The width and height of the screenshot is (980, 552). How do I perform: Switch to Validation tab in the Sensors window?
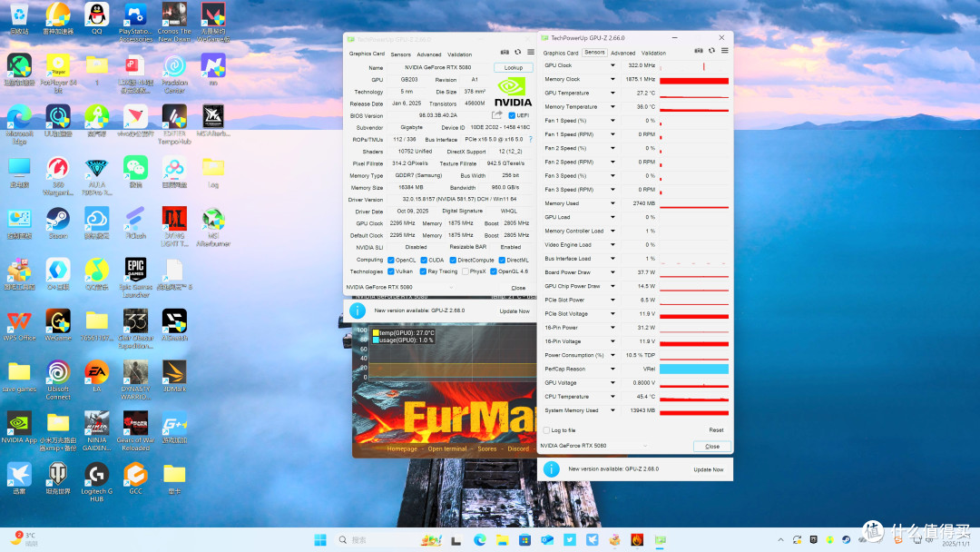click(x=653, y=54)
